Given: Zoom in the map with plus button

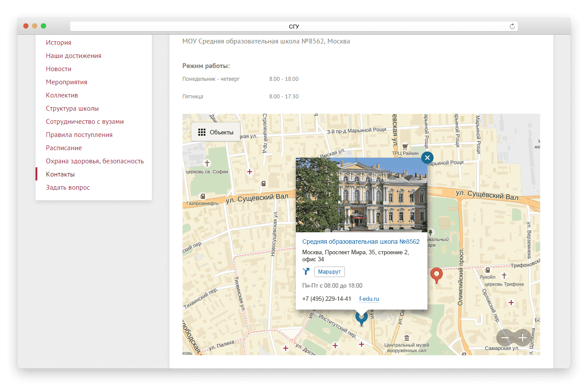Looking at the screenshot, I should (523, 338).
